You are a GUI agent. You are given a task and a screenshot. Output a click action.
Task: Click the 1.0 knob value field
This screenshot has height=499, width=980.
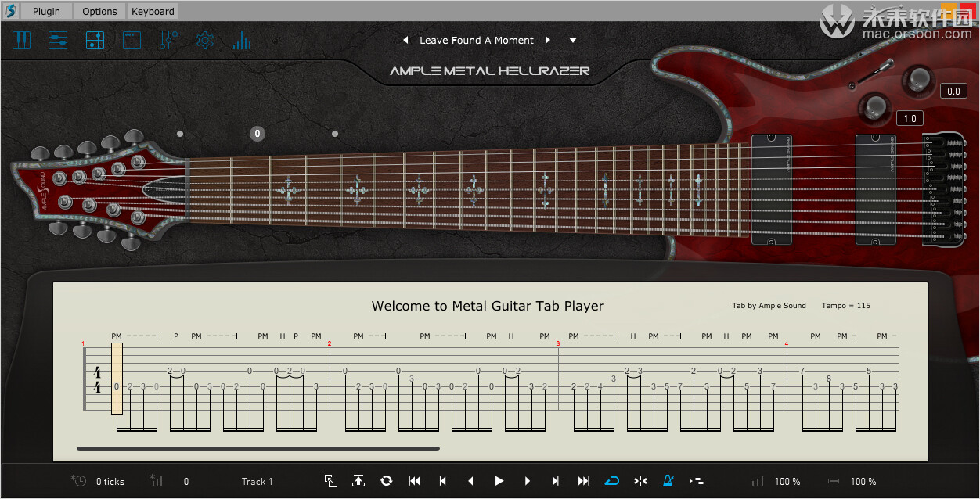click(910, 119)
